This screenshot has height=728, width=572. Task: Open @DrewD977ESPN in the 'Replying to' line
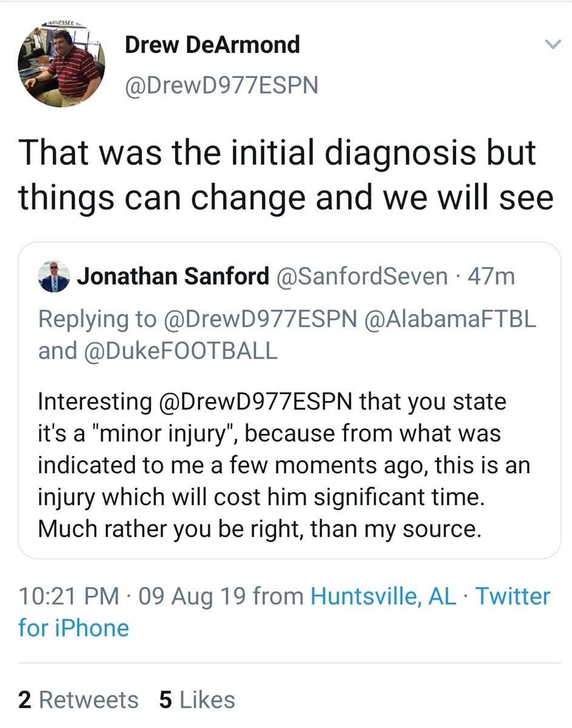(260, 319)
